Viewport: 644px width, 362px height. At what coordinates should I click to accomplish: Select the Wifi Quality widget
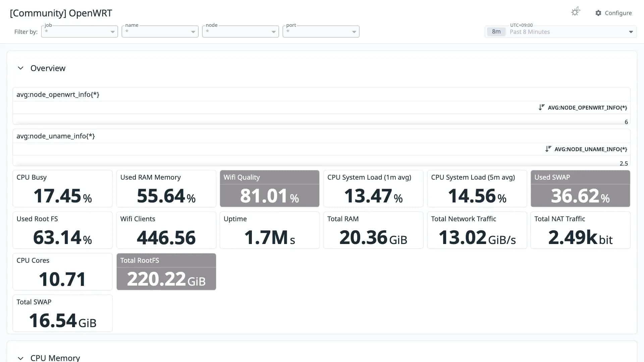270,188
